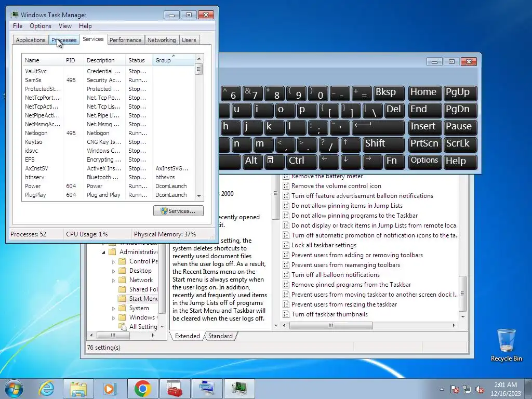Click policy icon for Lock all taskbar settings
The width and height of the screenshot is (532, 399).
point(286,245)
